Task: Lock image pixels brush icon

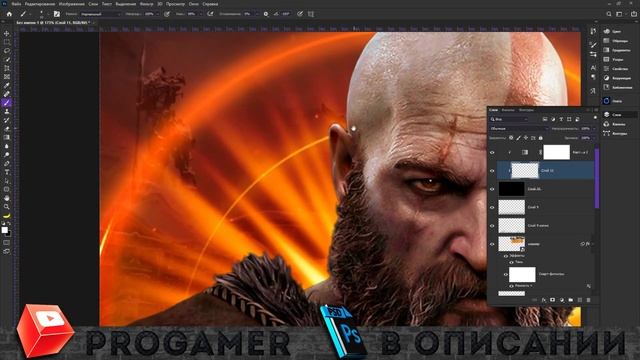Action: click(518, 138)
